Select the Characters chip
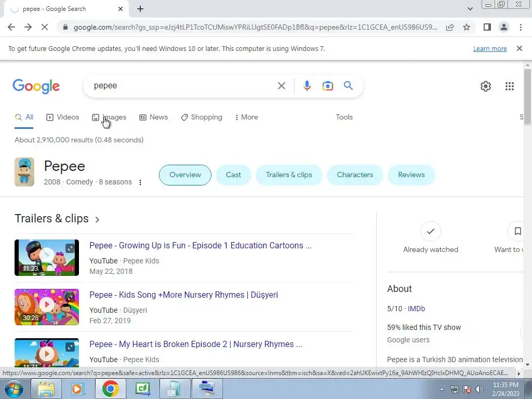This screenshot has height=399, width=532. (x=355, y=175)
